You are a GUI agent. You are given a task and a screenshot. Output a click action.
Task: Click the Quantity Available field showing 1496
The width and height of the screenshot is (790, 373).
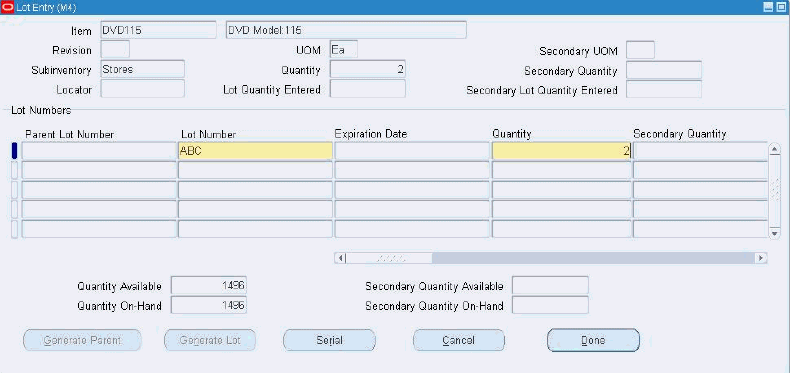209,286
